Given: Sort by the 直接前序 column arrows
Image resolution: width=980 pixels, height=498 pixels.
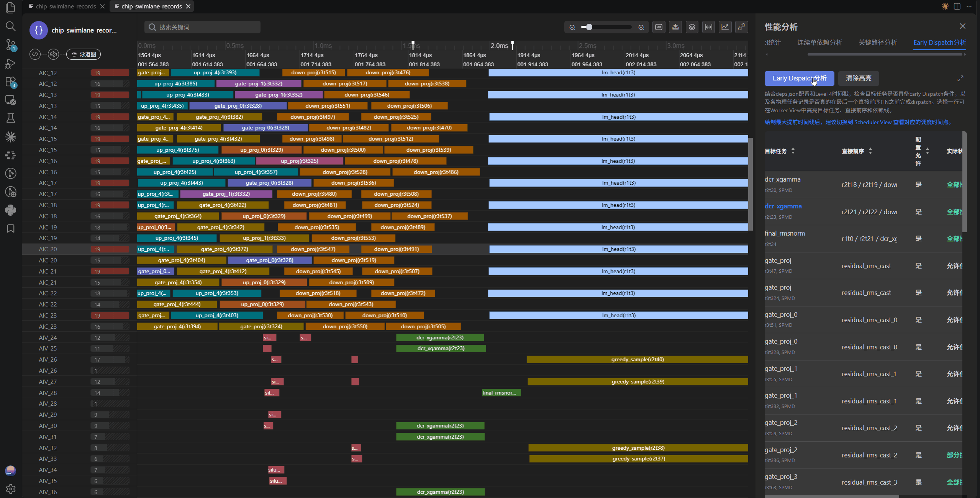Looking at the screenshot, I should coord(870,151).
